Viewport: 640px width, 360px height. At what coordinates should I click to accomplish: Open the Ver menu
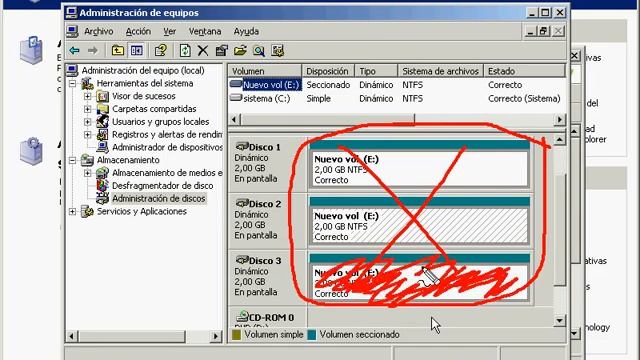click(169, 31)
